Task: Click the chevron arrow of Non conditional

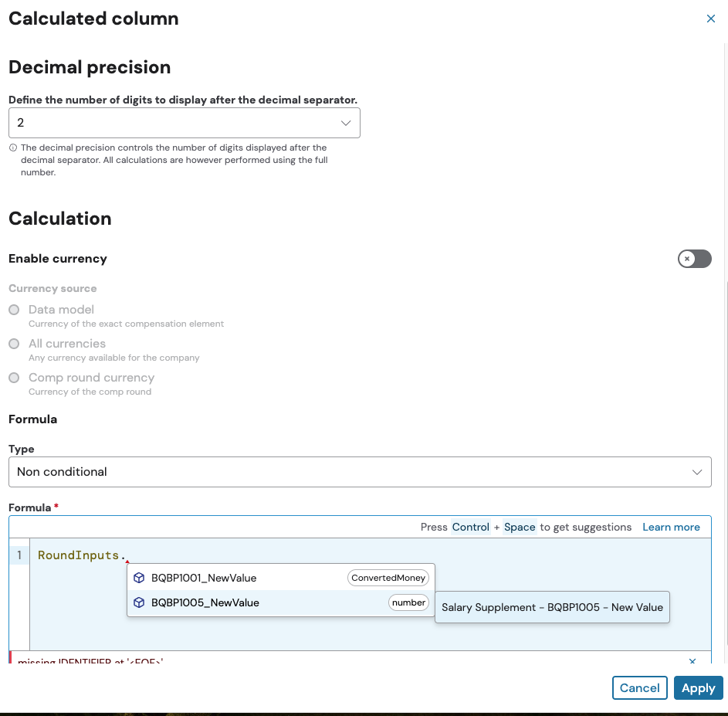Action: (x=697, y=472)
